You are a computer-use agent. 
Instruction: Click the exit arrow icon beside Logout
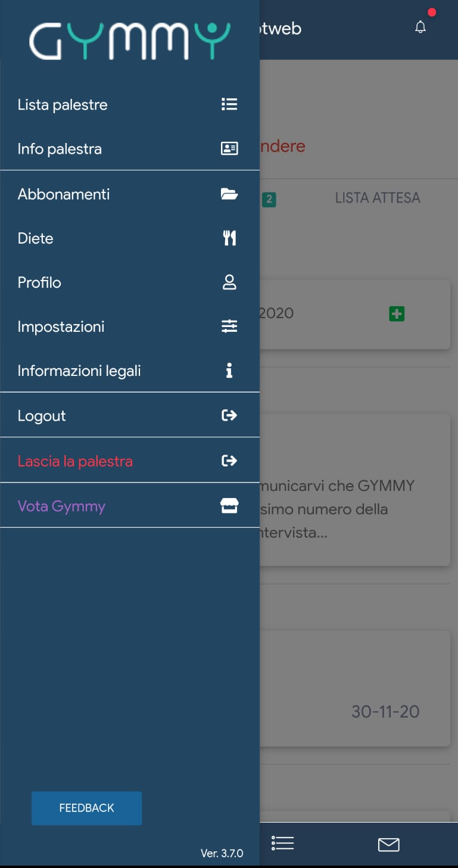pos(229,415)
